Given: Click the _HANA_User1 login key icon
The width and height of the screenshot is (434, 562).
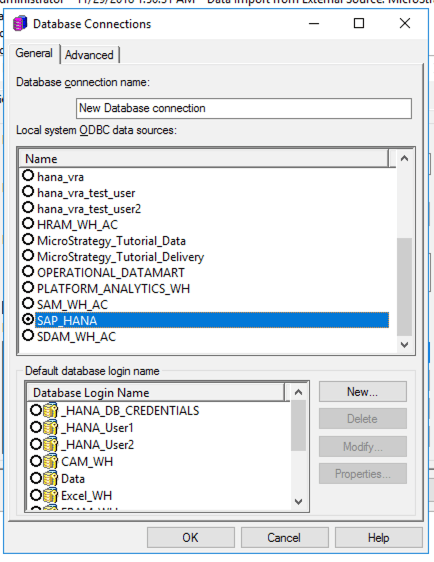Looking at the screenshot, I should [x=51, y=427].
